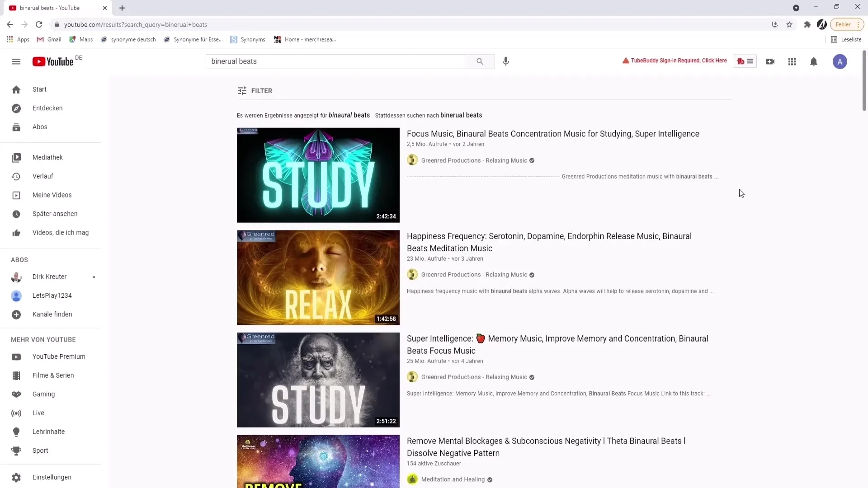Open the YouTube hamburger guide menu
Viewport: 868px width, 488px height.
click(16, 61)
